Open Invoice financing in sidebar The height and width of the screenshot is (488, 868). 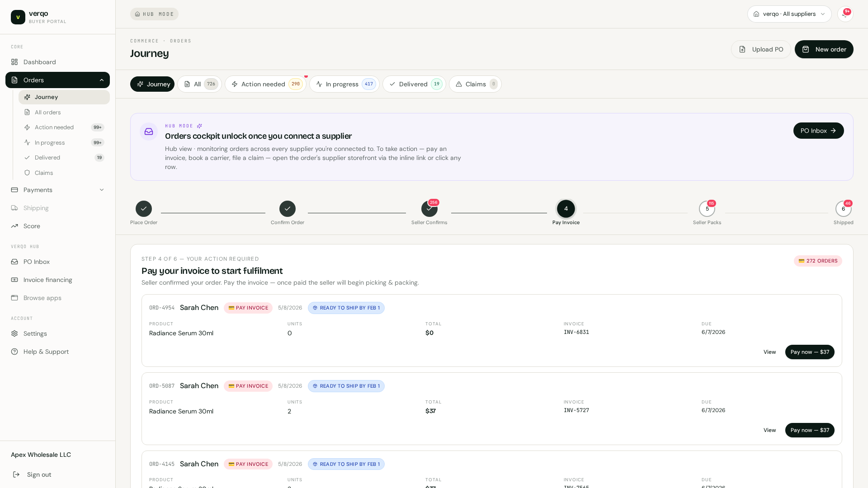(x=57, y=280)
